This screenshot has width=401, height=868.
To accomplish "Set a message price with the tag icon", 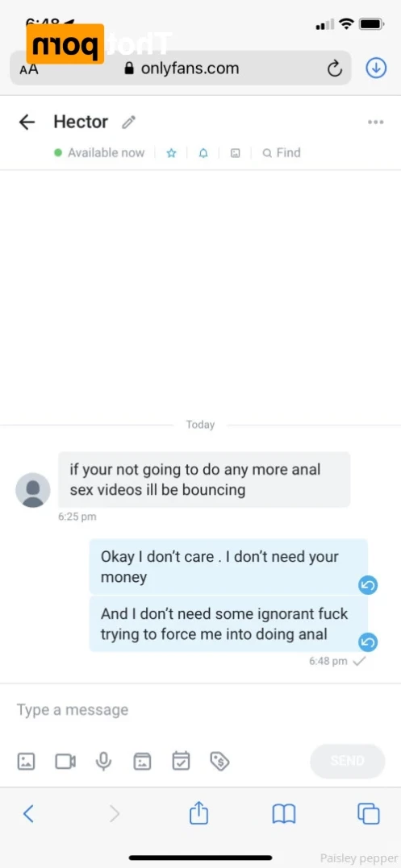I will pos(220,761).
